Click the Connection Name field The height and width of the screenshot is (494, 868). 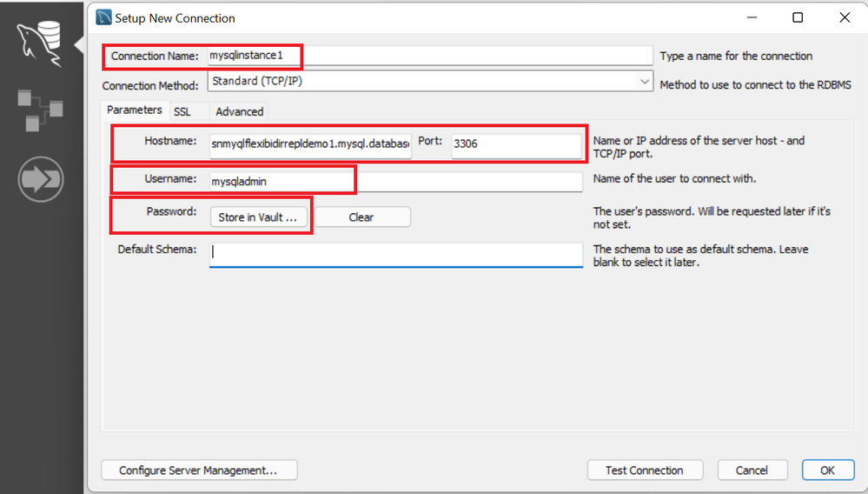430,56
